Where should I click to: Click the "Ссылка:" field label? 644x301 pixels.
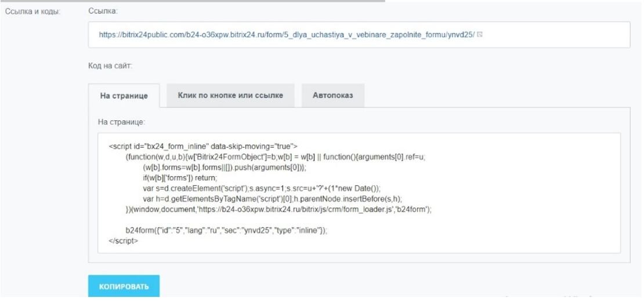coord(102,11)
